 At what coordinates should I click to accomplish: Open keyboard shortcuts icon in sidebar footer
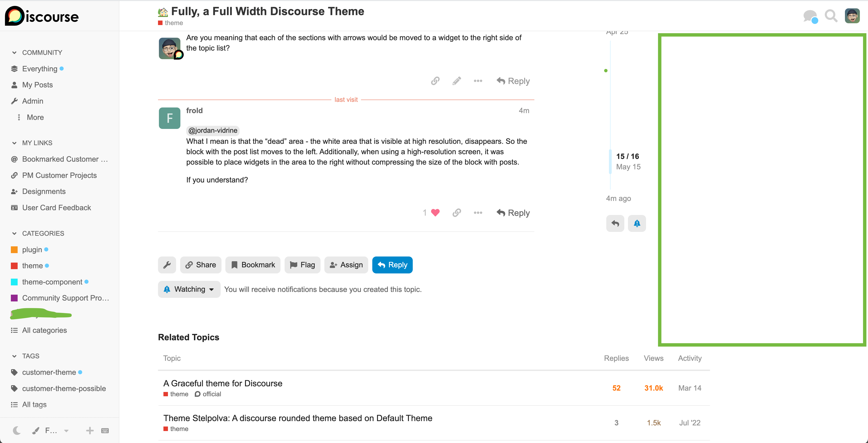(105, 431)
